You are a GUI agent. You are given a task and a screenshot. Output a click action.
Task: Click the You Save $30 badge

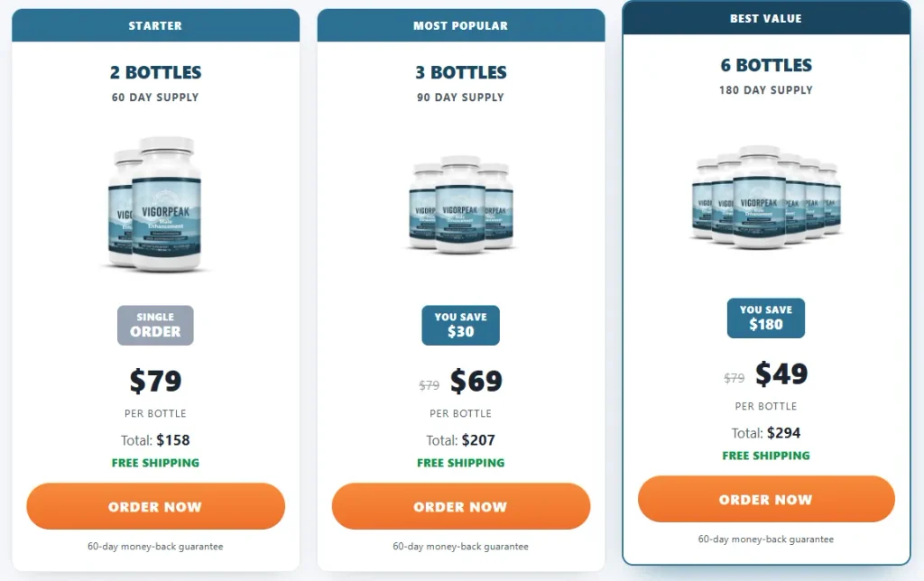pos(461,326)
